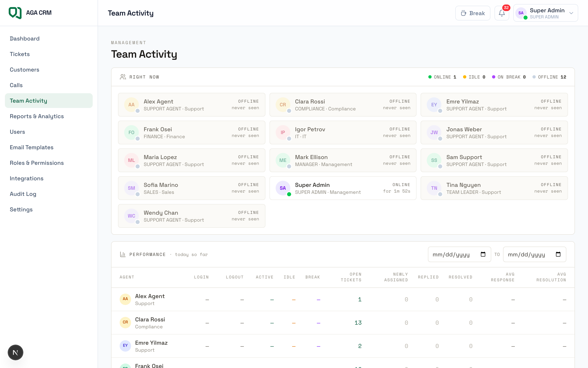The height and width of the screenshot is (368, 588).
Task: Open Settings in the sidebar
Action: [49, 210]
